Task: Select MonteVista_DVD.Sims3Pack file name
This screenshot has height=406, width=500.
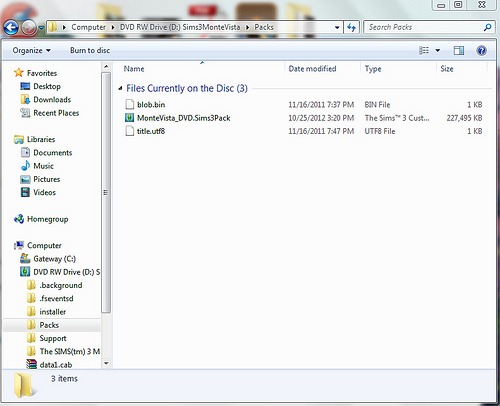Action: pyautogui.click(x=184, y=118)
